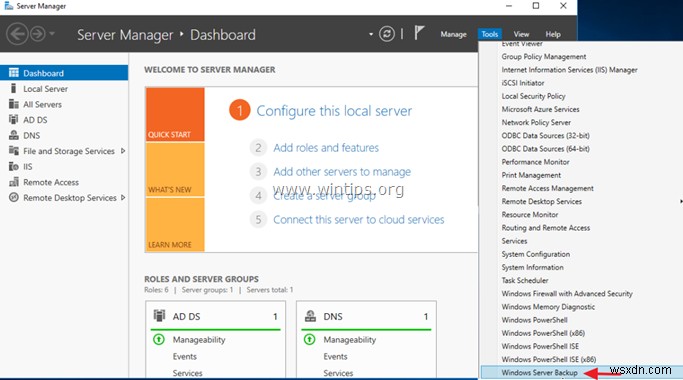Screen dimensions: 683x380
Task: Select Performance Monitor menu entry
Action: point(535,162)
